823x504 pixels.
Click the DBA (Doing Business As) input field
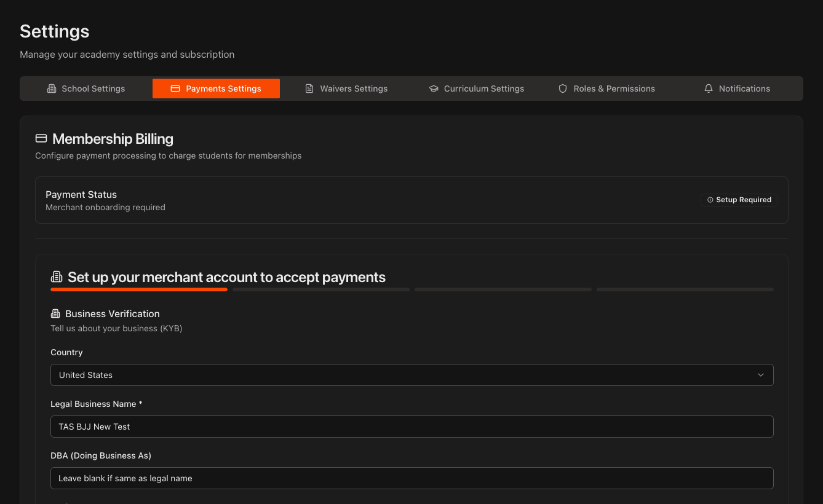tap(412, 478)
